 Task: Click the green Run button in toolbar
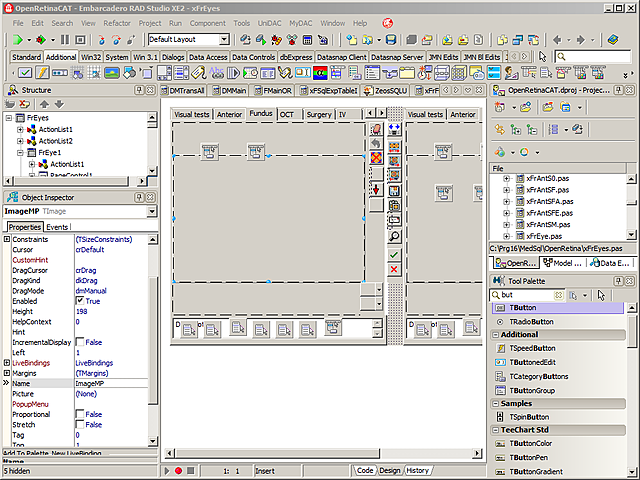coord(18,39)
